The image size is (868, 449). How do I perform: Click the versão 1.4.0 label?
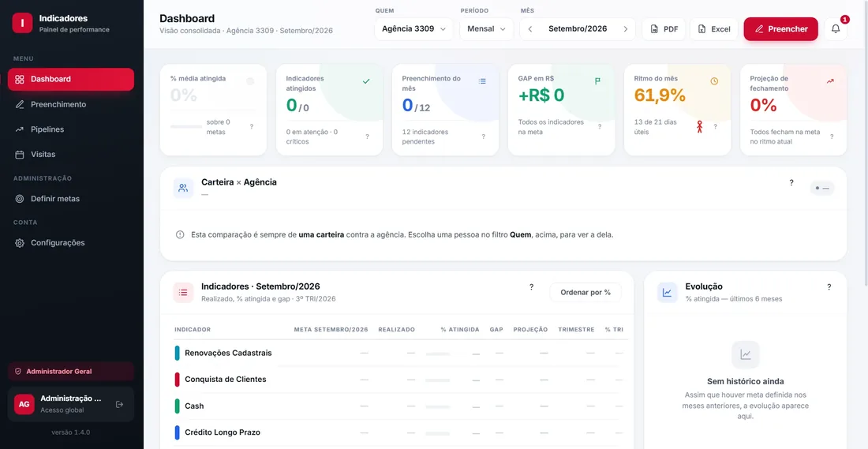pyautogui.click(x=71, y=432)
